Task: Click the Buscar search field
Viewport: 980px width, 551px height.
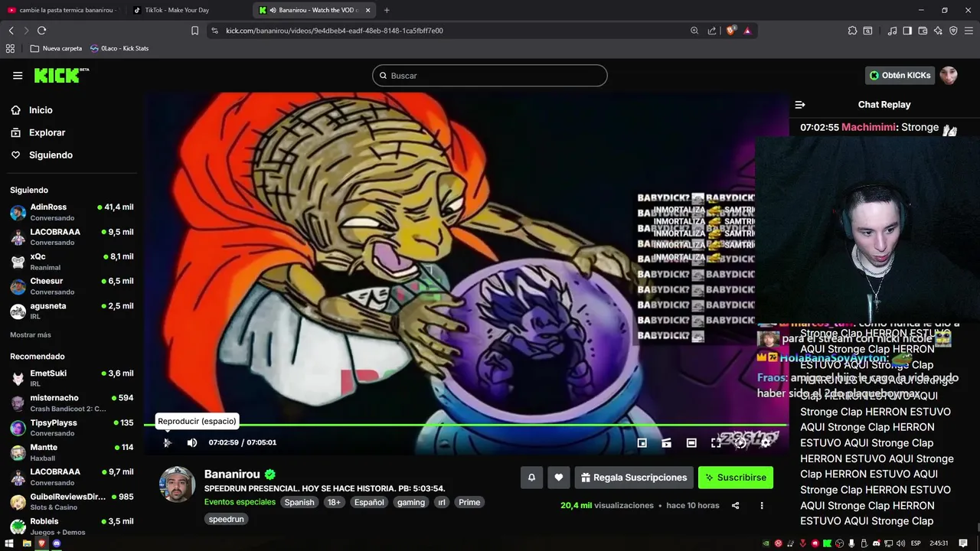Action: click(490, 76)
